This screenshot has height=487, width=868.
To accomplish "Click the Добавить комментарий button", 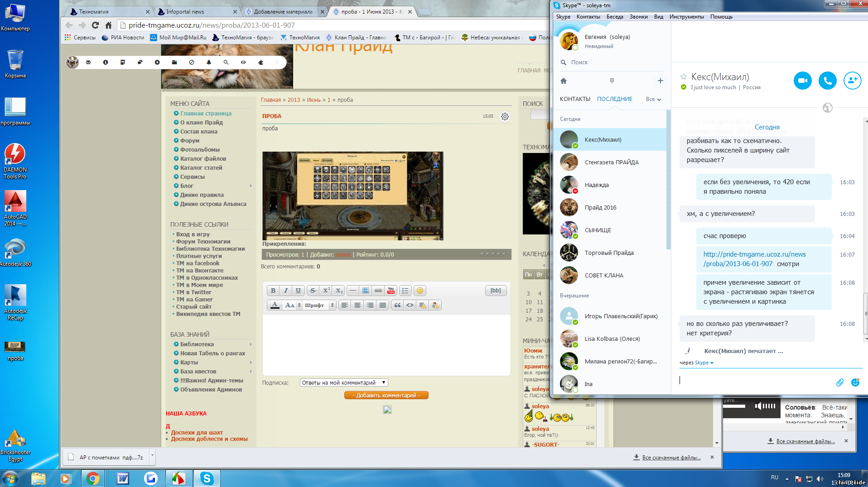I will pos(386,395).
